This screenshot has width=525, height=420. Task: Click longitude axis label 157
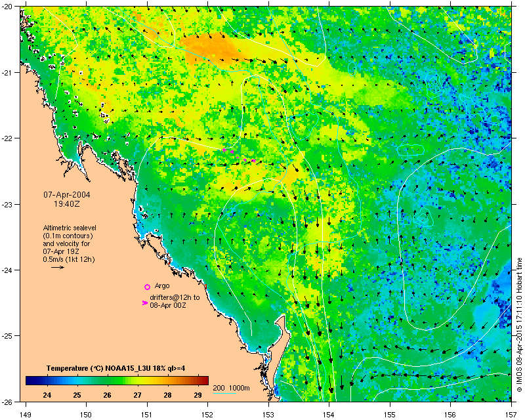pyautogui.click(x=511, y=414)
